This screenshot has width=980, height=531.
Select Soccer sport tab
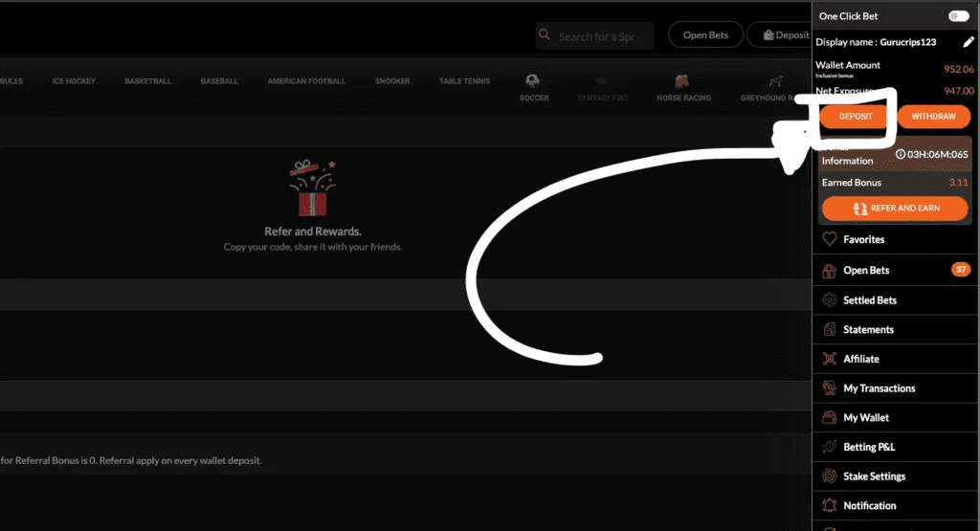point(534,87)
